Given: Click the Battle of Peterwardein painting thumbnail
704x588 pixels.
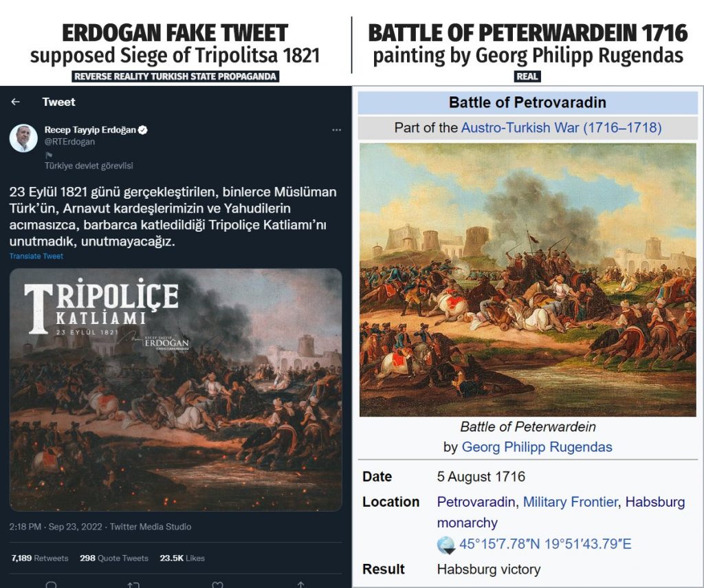Looking at the screenshot, I should coord(527,279).
